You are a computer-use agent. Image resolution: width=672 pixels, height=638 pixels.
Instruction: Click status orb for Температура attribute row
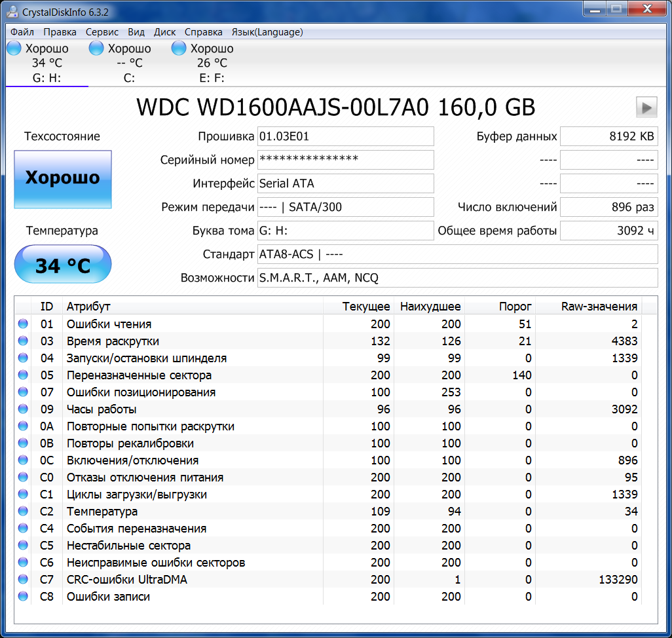tap(24, 512)
